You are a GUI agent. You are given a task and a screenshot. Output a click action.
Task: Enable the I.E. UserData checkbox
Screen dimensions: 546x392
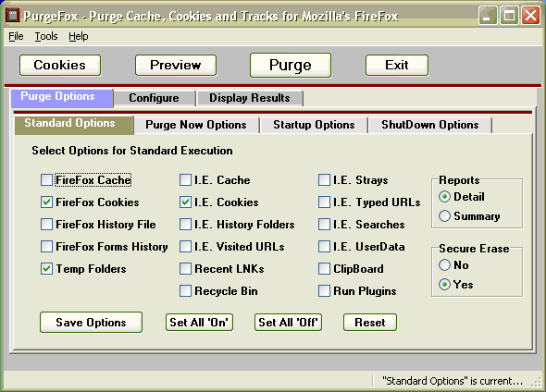coord(325,247)
